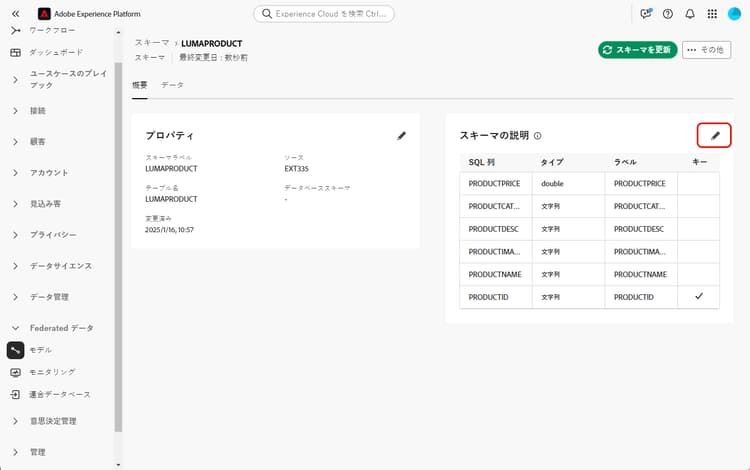Click the ラベル column header

click(x=625, y=162)
